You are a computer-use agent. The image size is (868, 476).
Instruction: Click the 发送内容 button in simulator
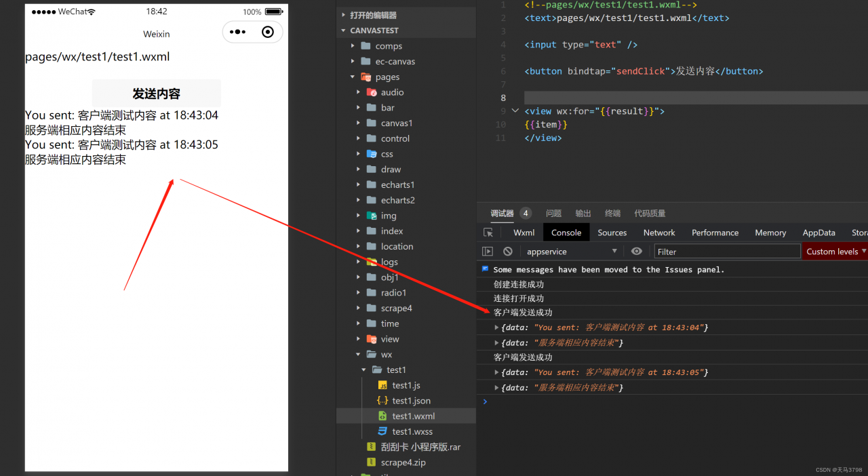[x=157, y=94]
